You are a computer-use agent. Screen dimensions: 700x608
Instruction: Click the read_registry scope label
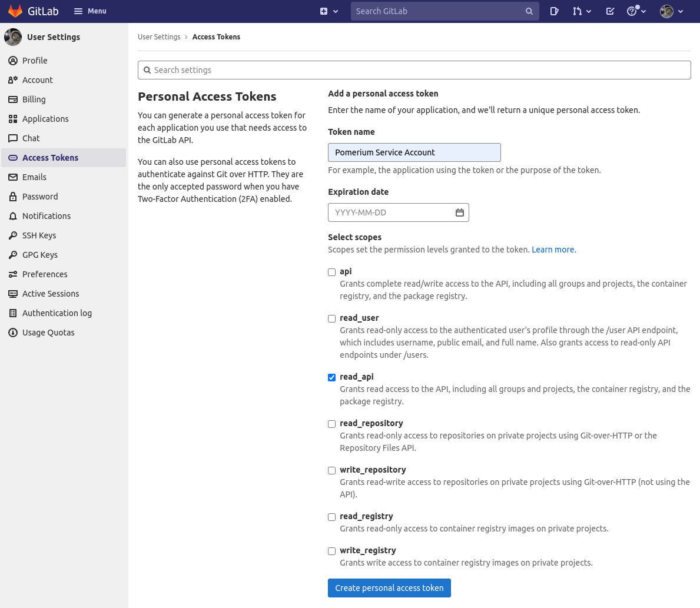367,516
